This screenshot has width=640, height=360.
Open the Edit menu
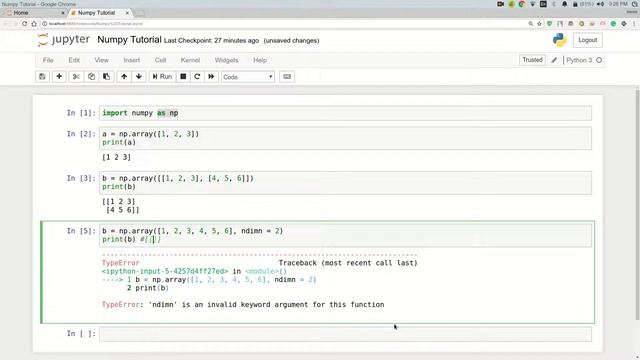(x=74, y=60)
